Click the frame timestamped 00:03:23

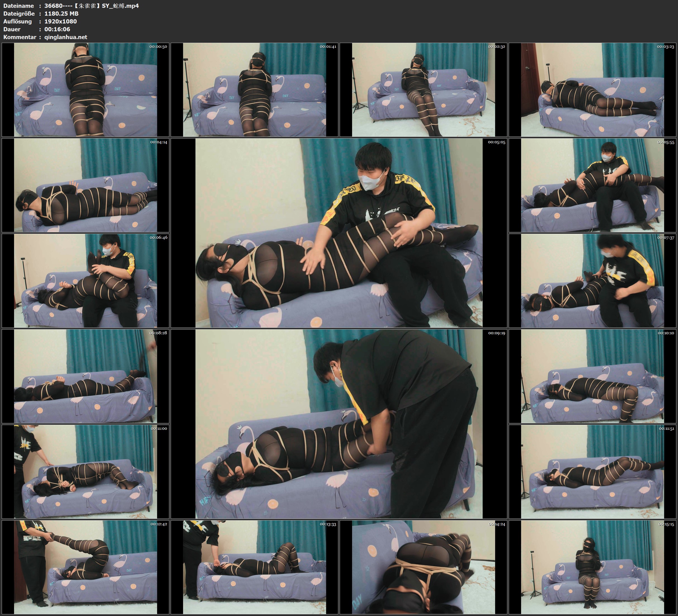[592, 89]
